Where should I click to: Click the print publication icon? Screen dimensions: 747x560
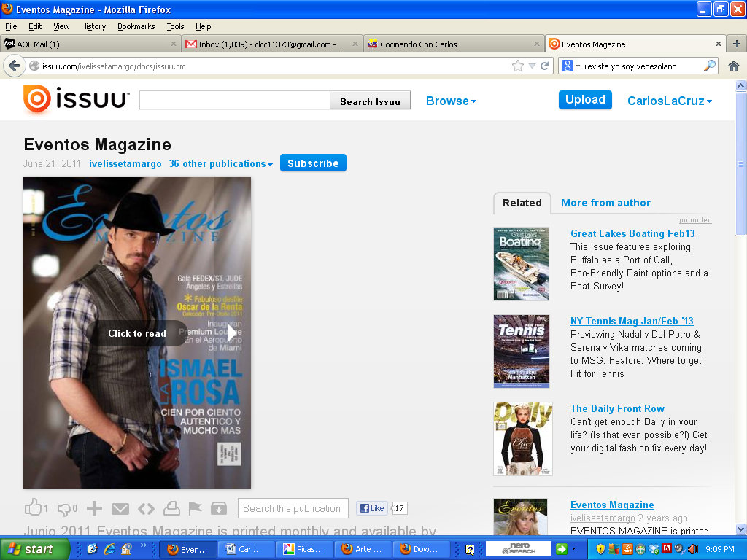tap(171, 508)
